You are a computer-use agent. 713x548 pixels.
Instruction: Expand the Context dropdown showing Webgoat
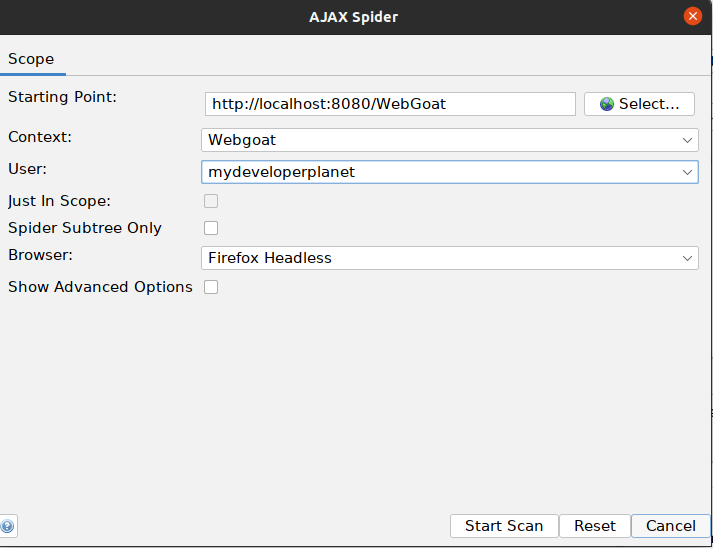pyautogui.click(x=449, y=139)
